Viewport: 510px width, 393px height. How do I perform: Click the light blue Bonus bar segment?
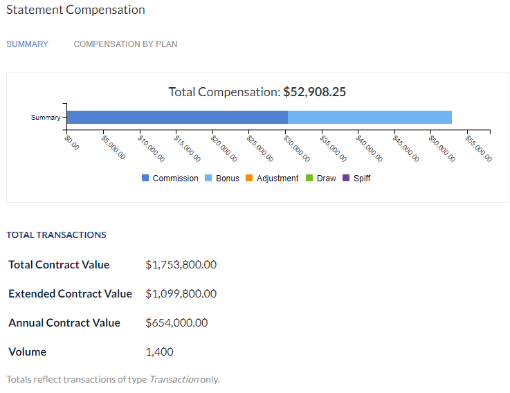370,117
